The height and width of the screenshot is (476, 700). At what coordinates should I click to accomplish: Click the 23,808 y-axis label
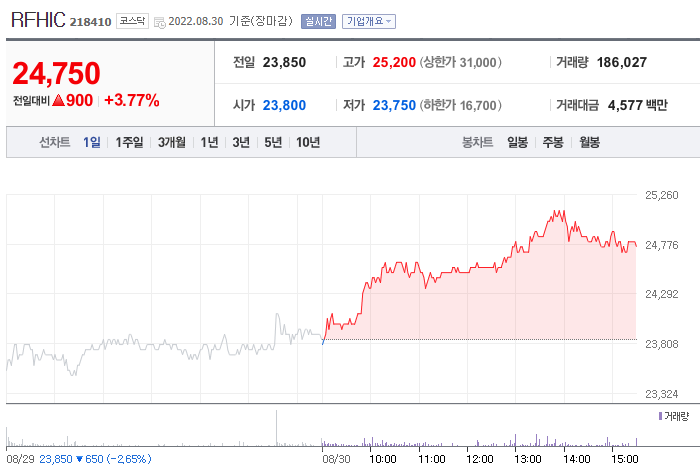coord(662,344)
